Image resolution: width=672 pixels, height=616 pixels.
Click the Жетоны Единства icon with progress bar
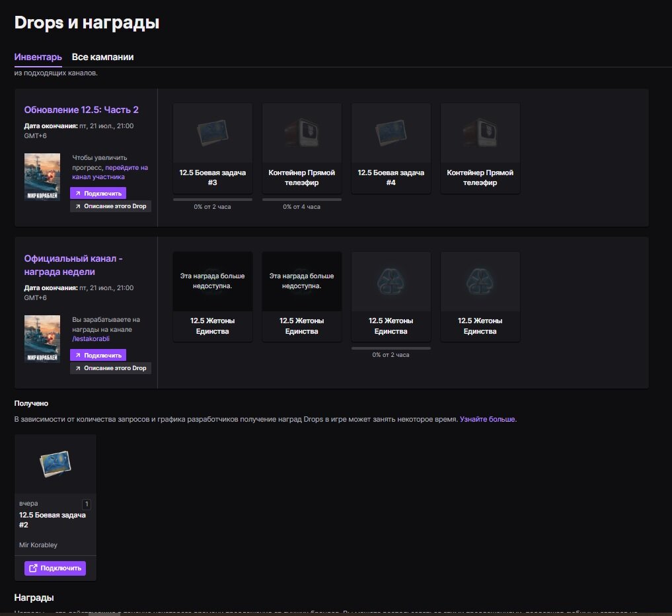pos(391,281)
